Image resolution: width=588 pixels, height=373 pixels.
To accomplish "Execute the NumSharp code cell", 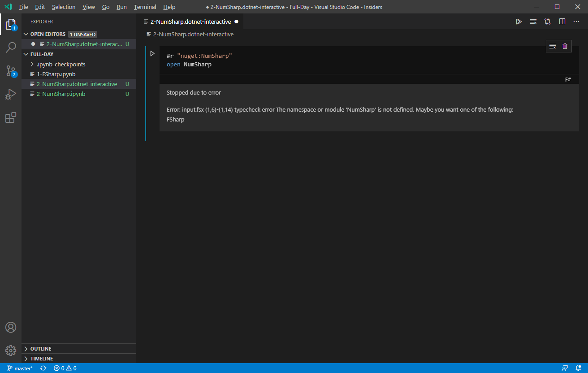I will click(x=152, y=54).
